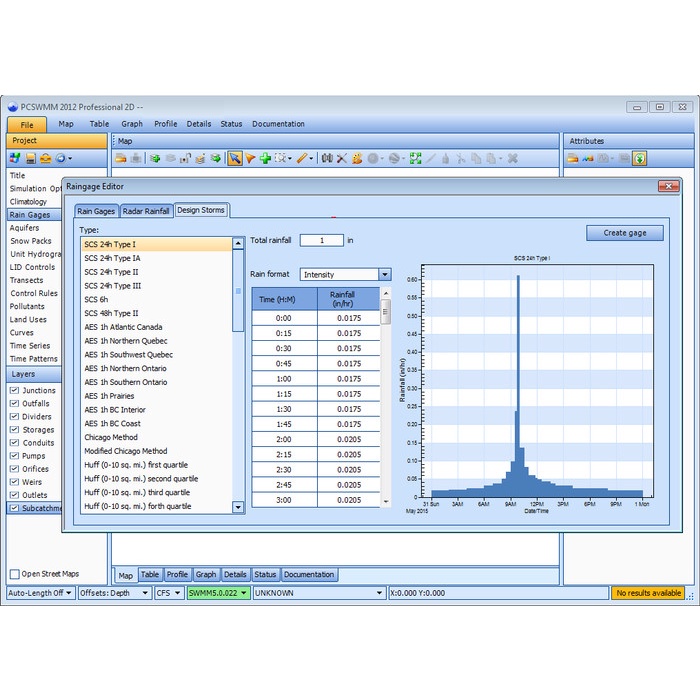The width and height of the screenshot is (700, 700).
Task: Open the Status tab in the bottom tab strip
Action: (x=265, y=575)
